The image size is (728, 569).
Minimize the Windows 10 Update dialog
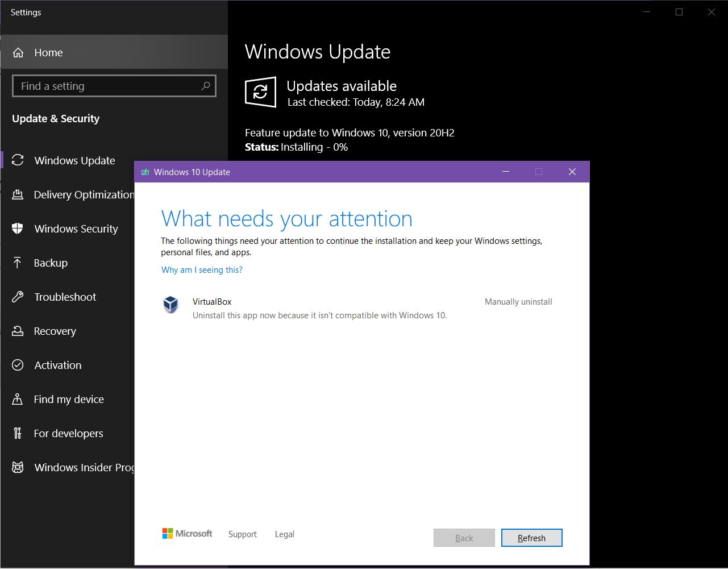click(506, 172)
